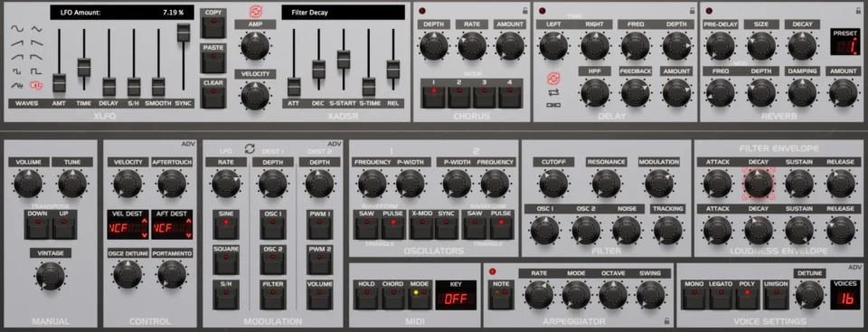This screenshot has height=332, width=868.
Task: Click the XLFO TIME slider handle
Action: 84,67
